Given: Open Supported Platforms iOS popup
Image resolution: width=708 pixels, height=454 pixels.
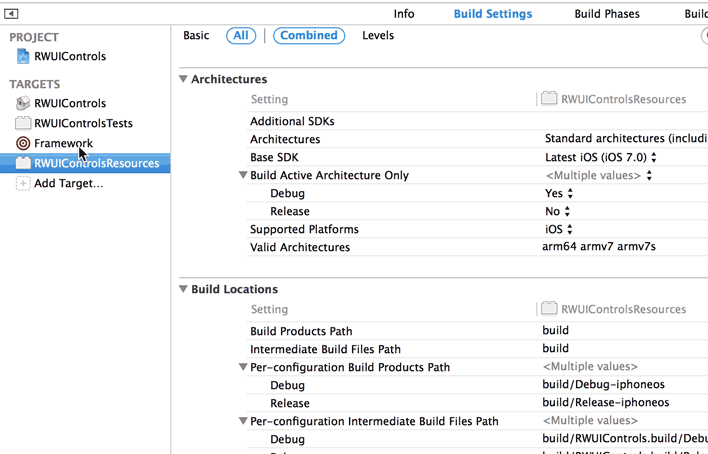Looking at the screenshot, I should (x=570, y=229).
